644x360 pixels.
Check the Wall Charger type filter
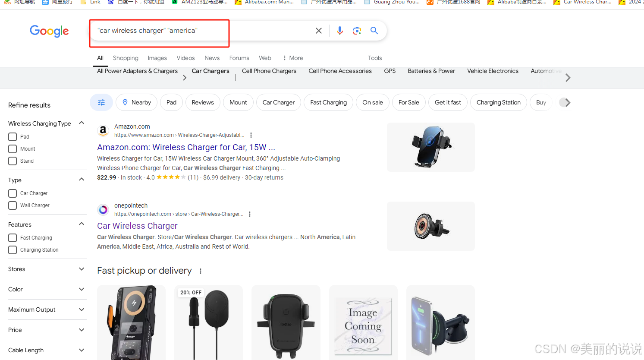click(13, 205)
